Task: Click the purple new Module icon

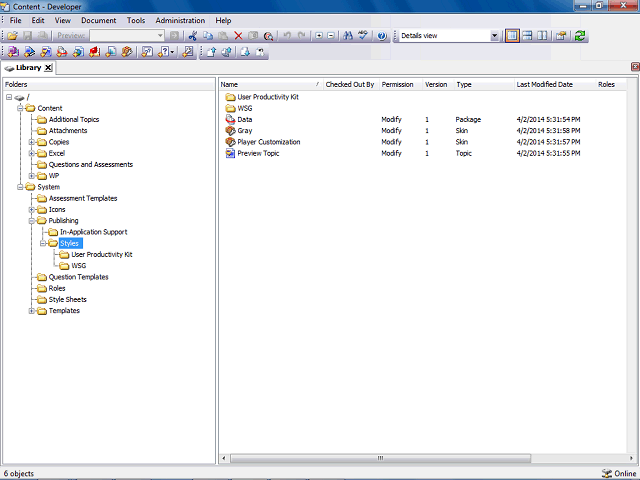Action: click(x=13, y=52)
